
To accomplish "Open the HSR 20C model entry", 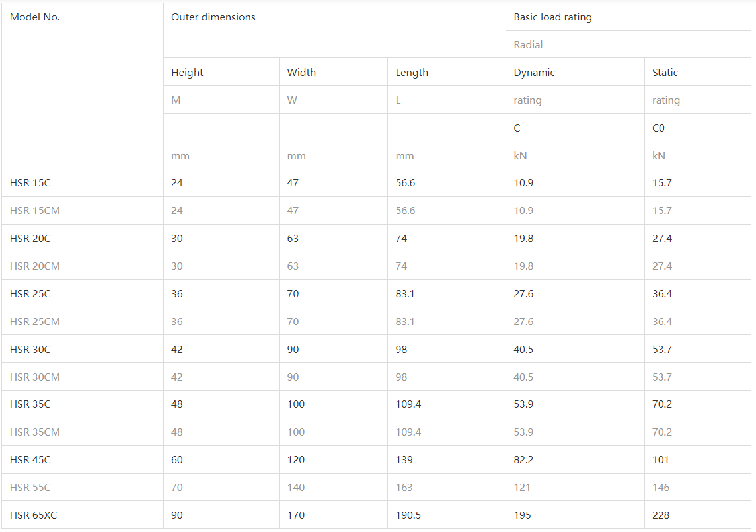I will pos(30,239).
